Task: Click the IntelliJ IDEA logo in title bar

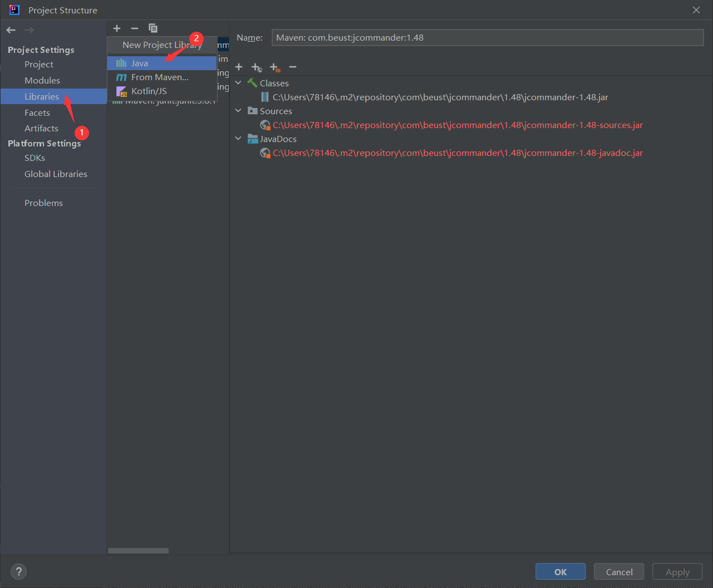Action: [14, 10]
